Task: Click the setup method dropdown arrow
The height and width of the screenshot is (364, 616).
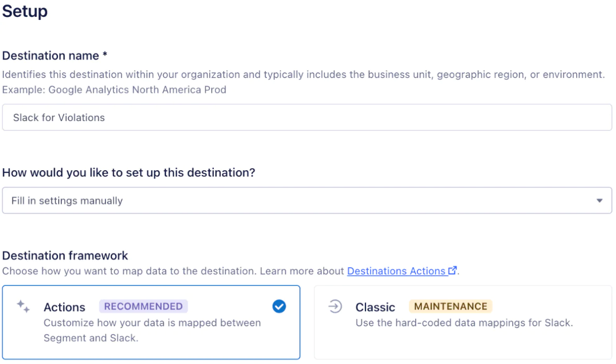Action: (x=599, y=201)
